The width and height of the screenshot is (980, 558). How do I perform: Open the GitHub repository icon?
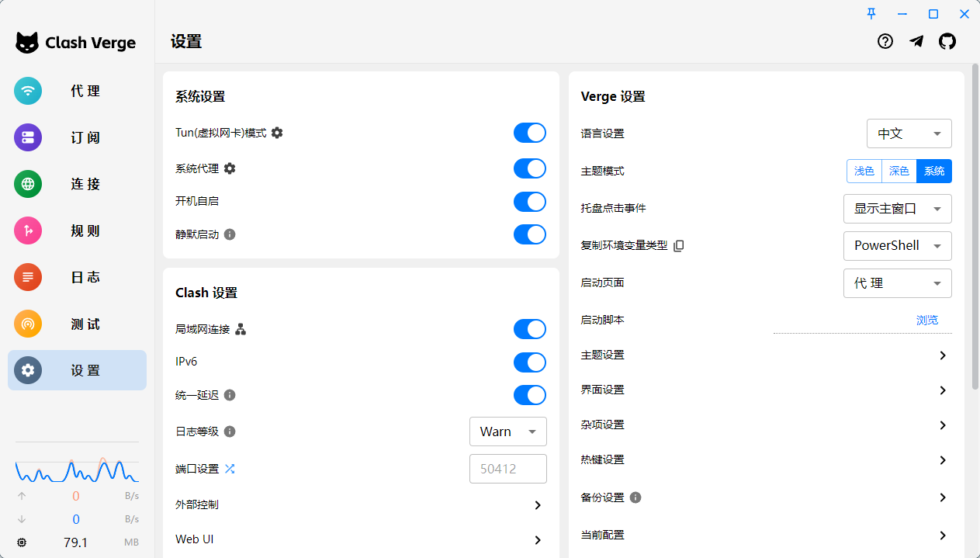point(947,42)
